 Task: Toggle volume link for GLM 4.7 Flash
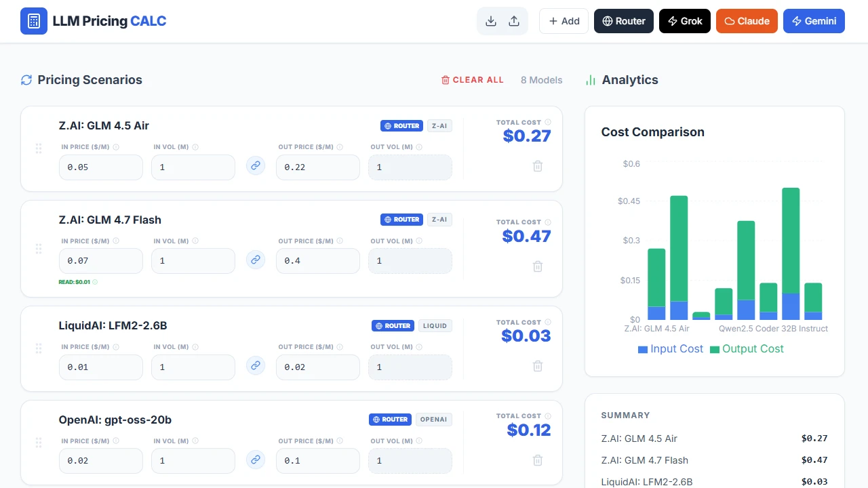256,259
